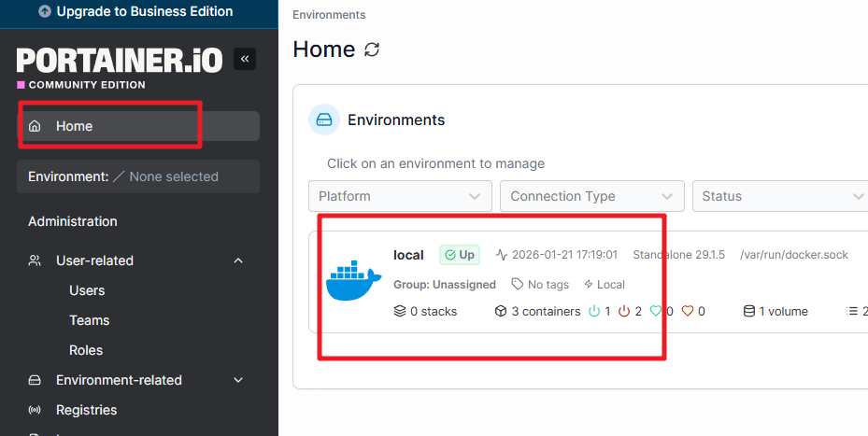This screenshot has height=436, width=868.
Task: Click the red stopped containers power icon
Action: [x=624, y=312]
